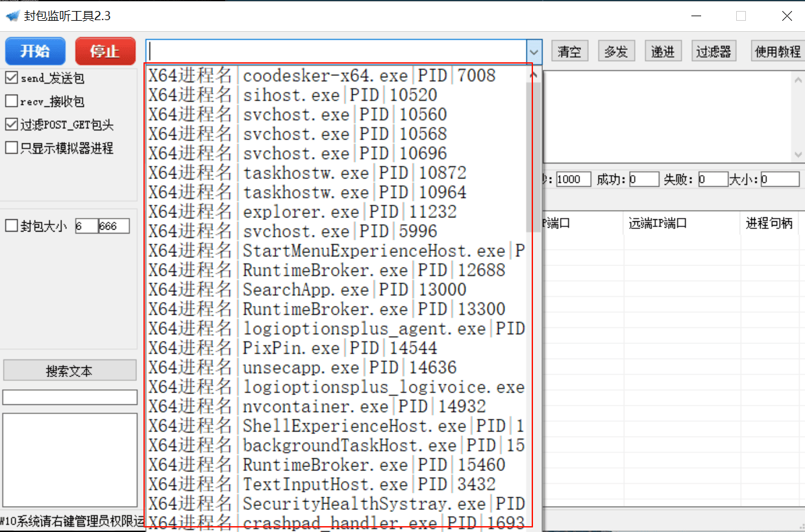
Task: Uncheck 过滤POST_GET包头 option
Action: 11,125
